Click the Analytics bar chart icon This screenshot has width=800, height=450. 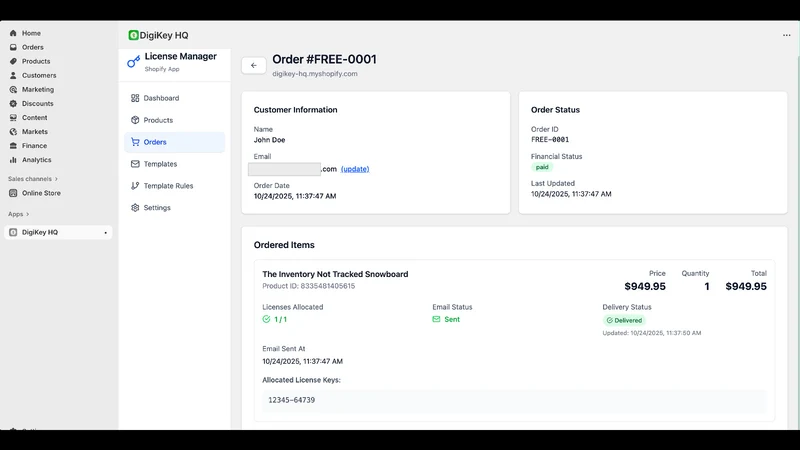pyautogui.click(x=13, y=160)
